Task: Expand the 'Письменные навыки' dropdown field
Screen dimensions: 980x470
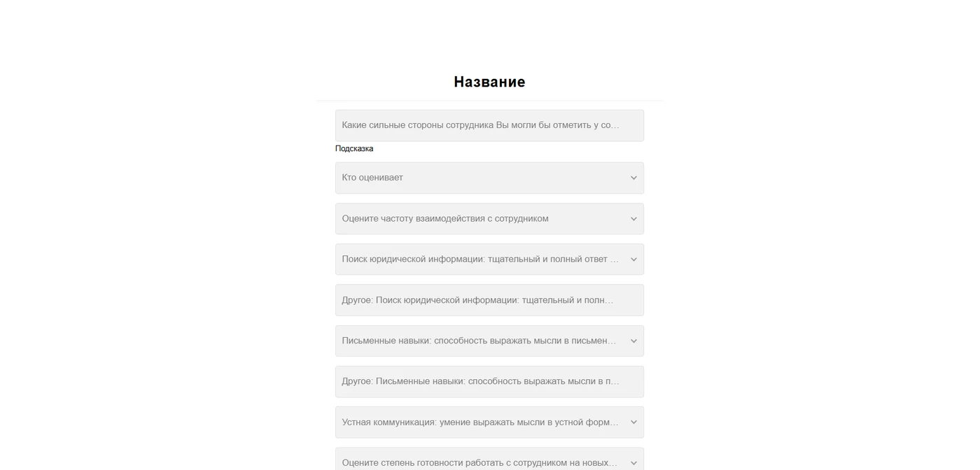Action: [x=489, y=341]
